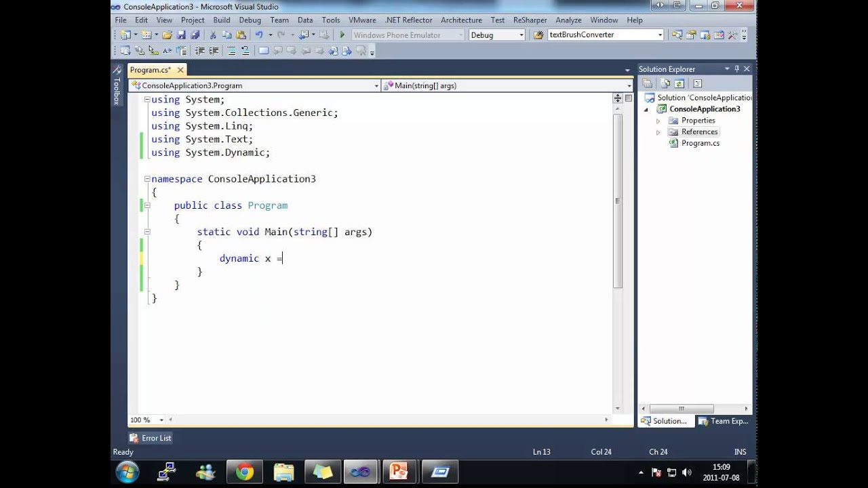
Task: Open the Main(string[] args) member dropdown
Action: coord(629,86)
